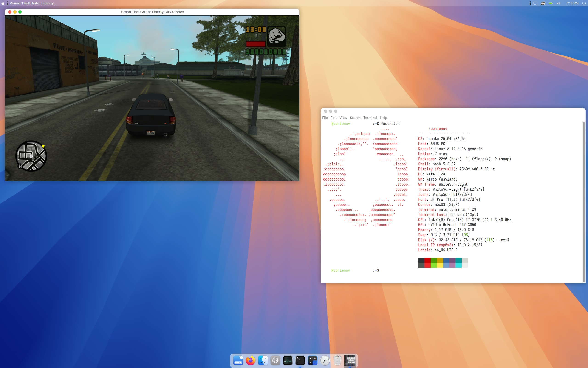Click the 'Memory: 1.17 GiB / 16.0 GiB' line
Viewport: 588px width, 368px height.
click(446, 230)
